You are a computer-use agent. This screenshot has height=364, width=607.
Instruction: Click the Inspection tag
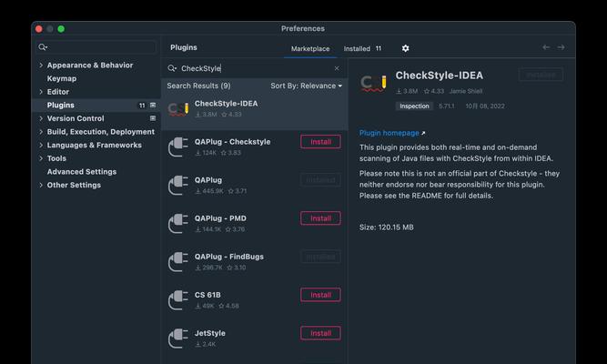click(414, 106)
